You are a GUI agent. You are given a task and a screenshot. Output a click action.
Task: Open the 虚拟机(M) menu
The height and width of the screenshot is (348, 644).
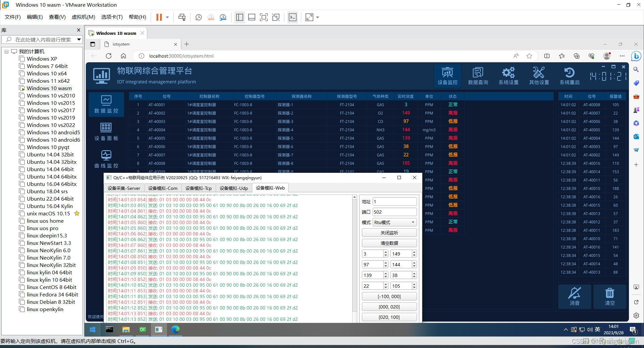pyautogui.click(x=83, y=17)
